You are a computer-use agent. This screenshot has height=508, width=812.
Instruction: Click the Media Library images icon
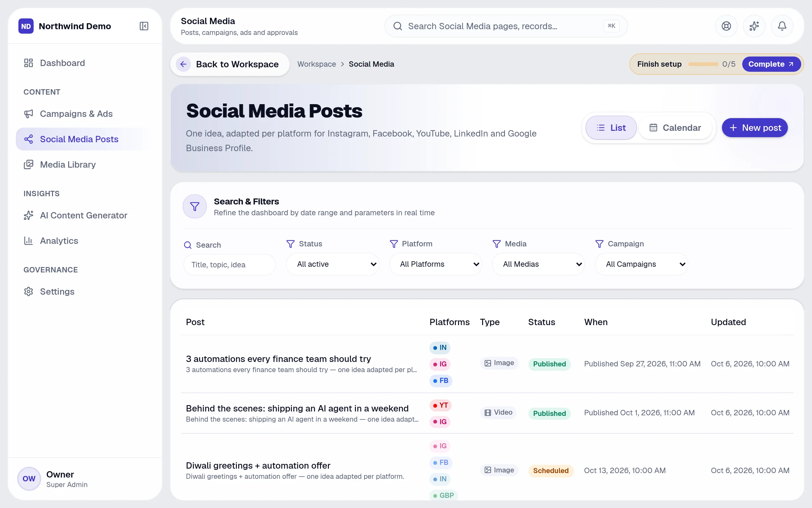pos(29,164)
